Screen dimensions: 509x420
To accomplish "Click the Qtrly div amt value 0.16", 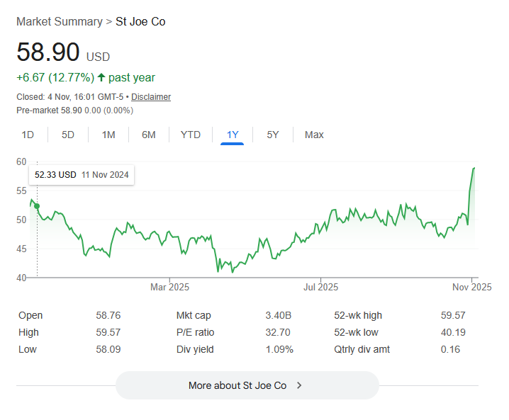I will 450,349.
